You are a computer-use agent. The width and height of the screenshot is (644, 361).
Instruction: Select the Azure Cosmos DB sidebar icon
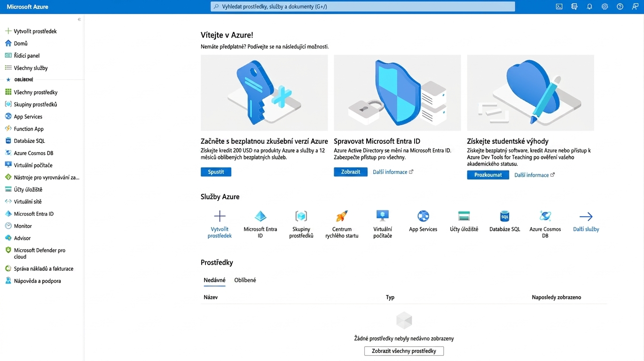[x=8, y=153]
